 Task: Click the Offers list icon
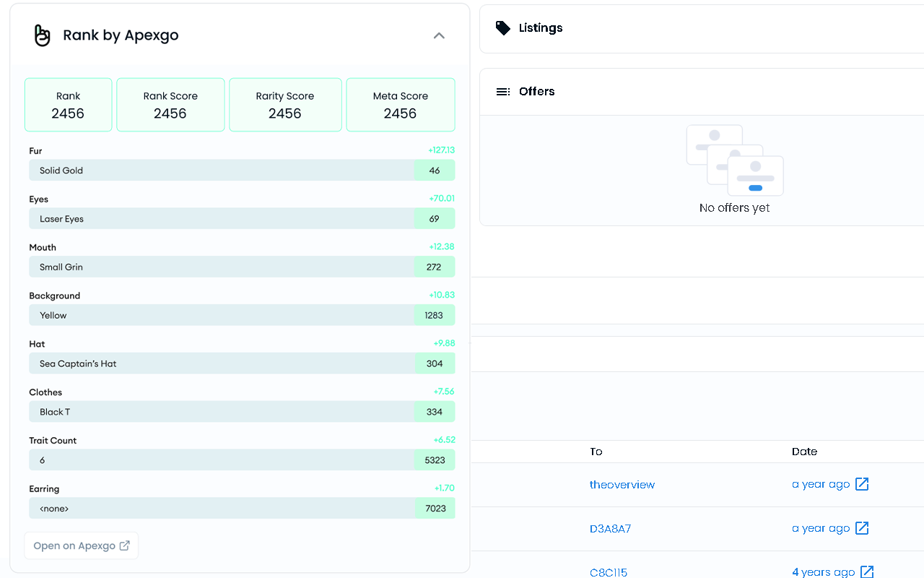[x=503, y=92]
